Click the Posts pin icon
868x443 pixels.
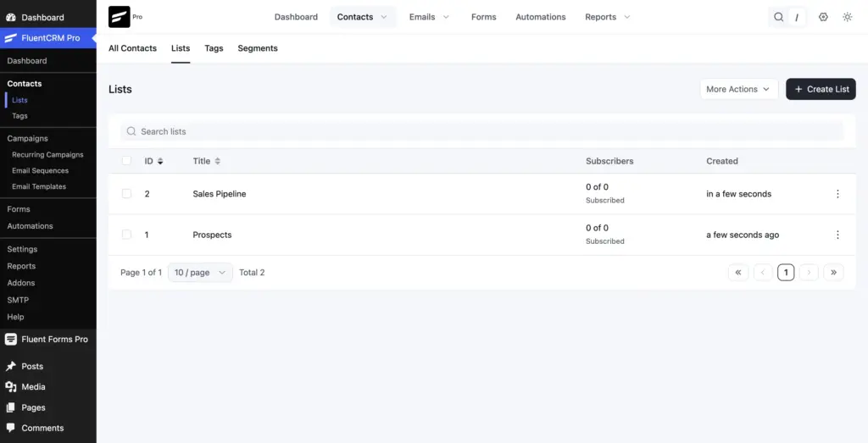coord(10,366)
